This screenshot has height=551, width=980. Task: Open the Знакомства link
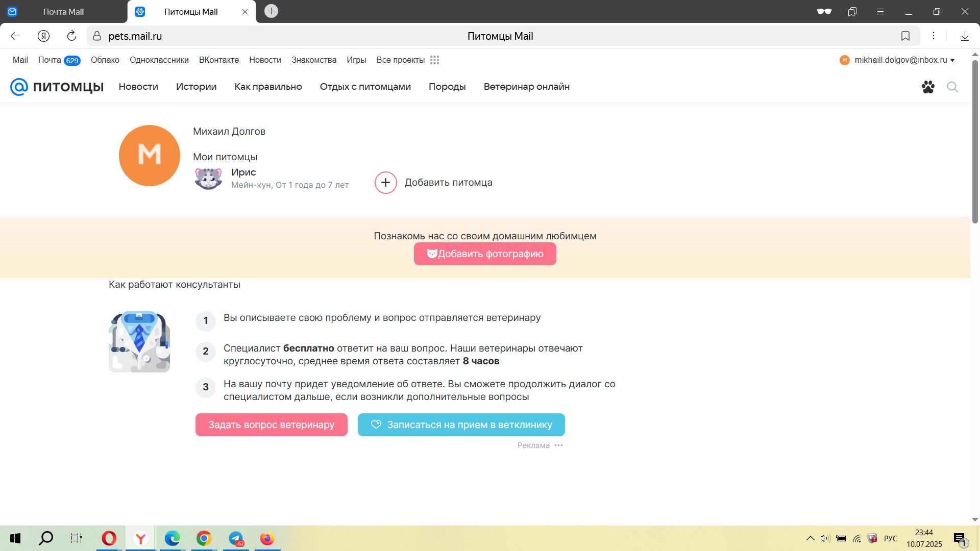pos(314,60)
